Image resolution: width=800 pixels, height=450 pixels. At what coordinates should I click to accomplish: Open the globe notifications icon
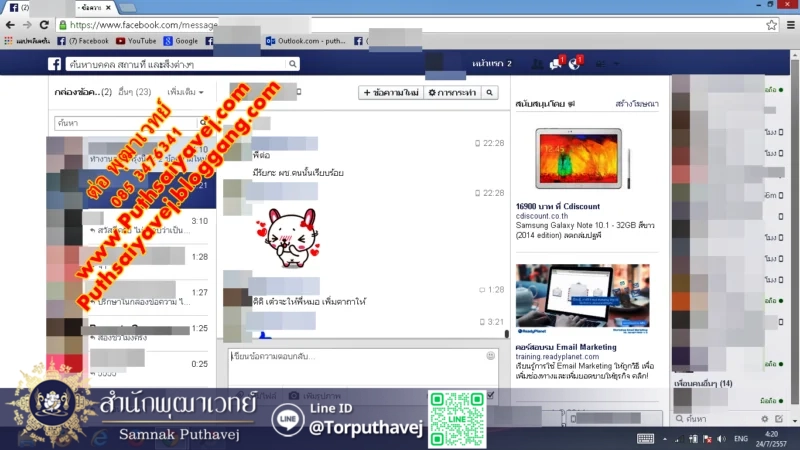point(574,64)
